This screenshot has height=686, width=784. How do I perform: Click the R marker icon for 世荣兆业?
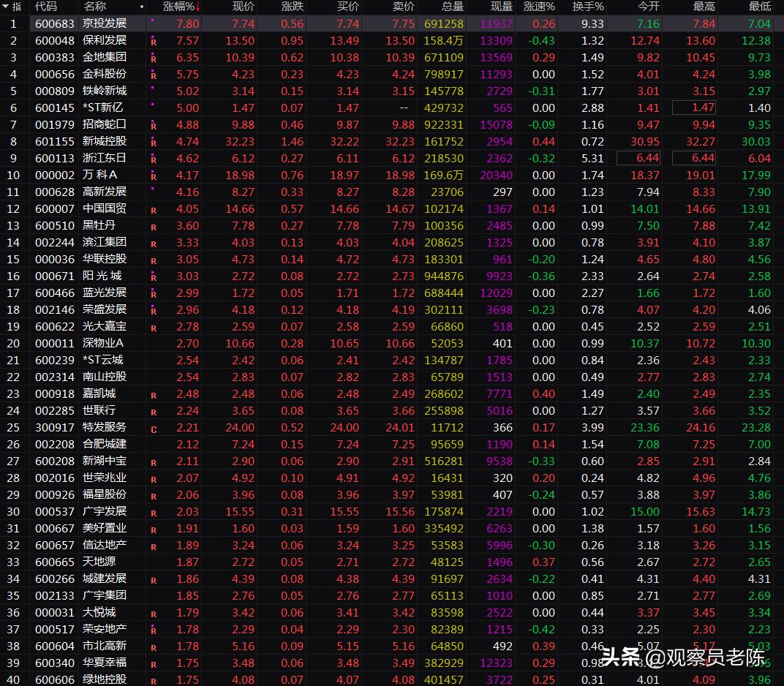click(x=154, y=480)
